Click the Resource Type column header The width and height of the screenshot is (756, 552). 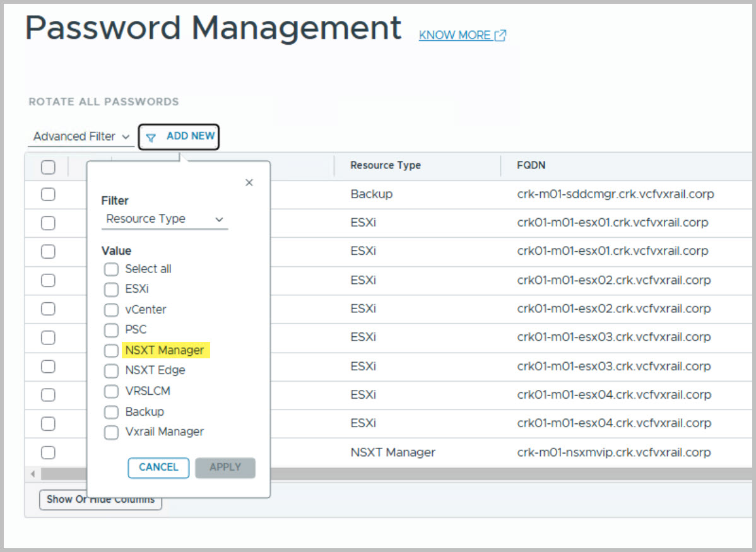point(386,166)
